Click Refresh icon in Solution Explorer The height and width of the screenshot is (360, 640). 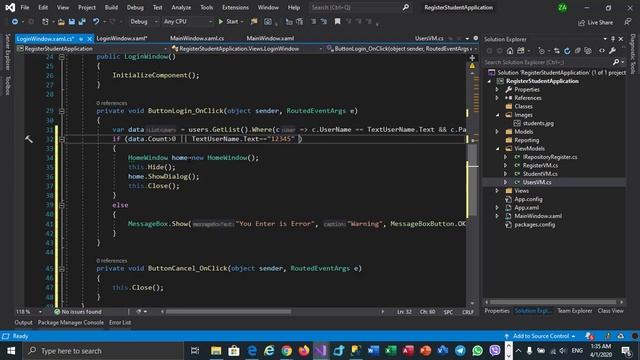(x=567, y=51)
